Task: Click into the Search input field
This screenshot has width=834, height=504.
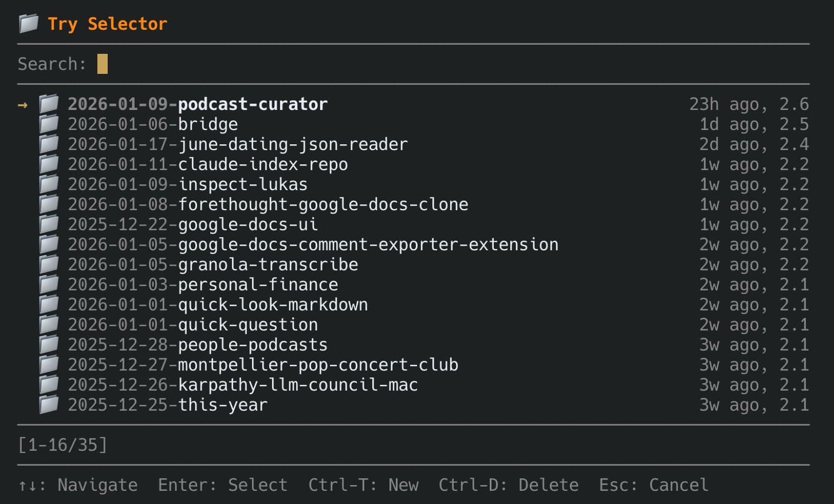Action: pyautogui.click(x=103, y=64)
